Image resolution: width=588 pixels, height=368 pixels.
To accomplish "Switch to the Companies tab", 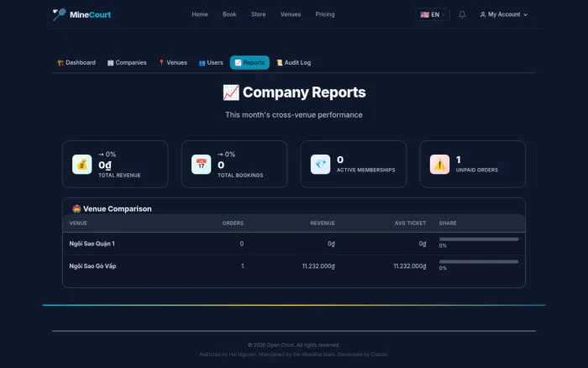I will (127, 63).
